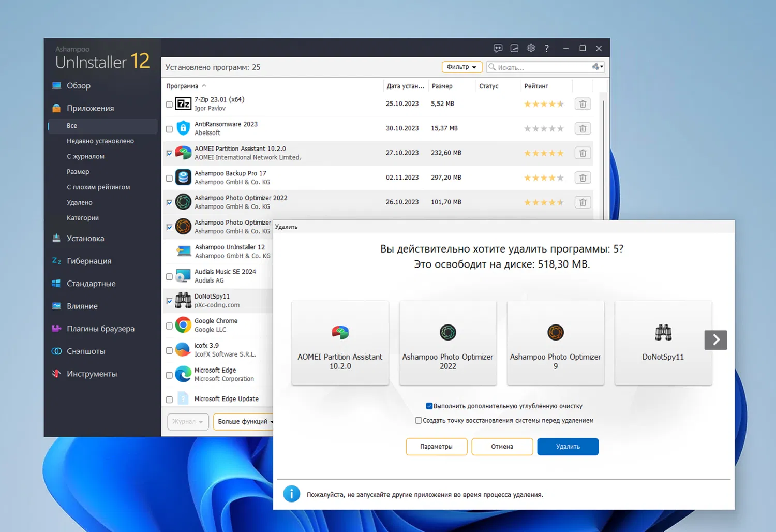This screenshot has height=532, width=776.
Task: Click the Audials Music SE 2024 icon
Action: [x=183, y=276]
